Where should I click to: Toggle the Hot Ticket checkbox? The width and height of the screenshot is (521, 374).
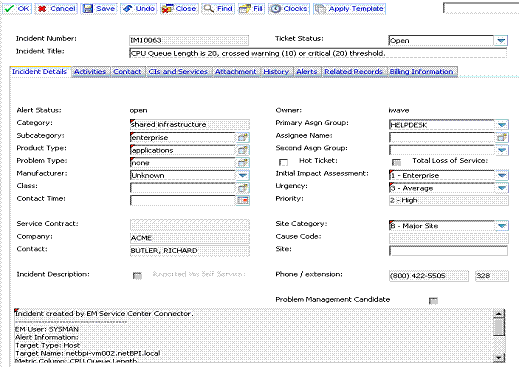[283, 162]
